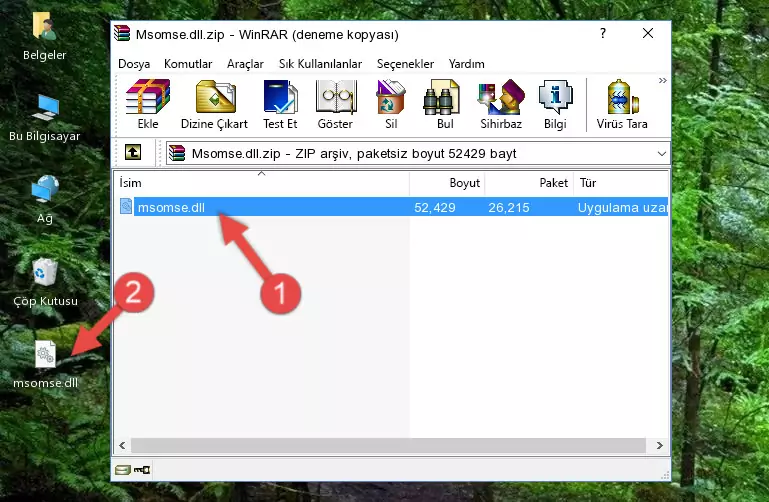Open the Bul find tool

(444, 105)
